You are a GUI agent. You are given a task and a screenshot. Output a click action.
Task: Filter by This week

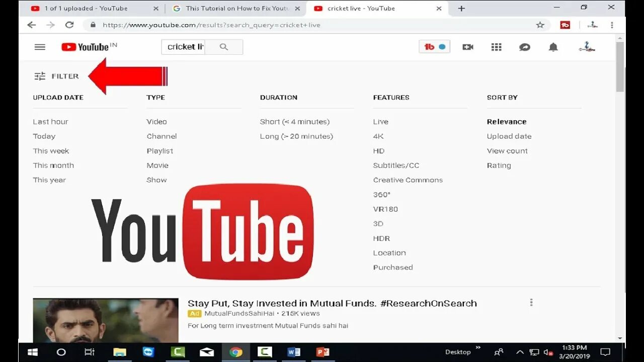click(x=51, y=151)
